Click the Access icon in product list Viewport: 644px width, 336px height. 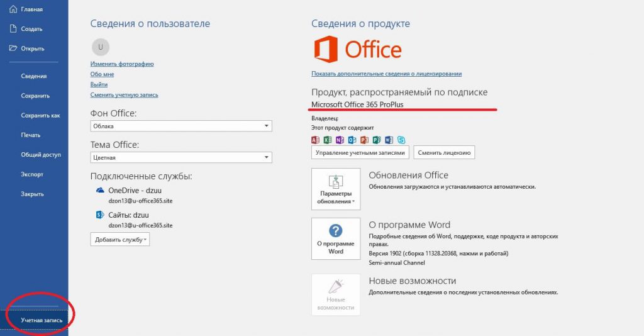[316, 140]
